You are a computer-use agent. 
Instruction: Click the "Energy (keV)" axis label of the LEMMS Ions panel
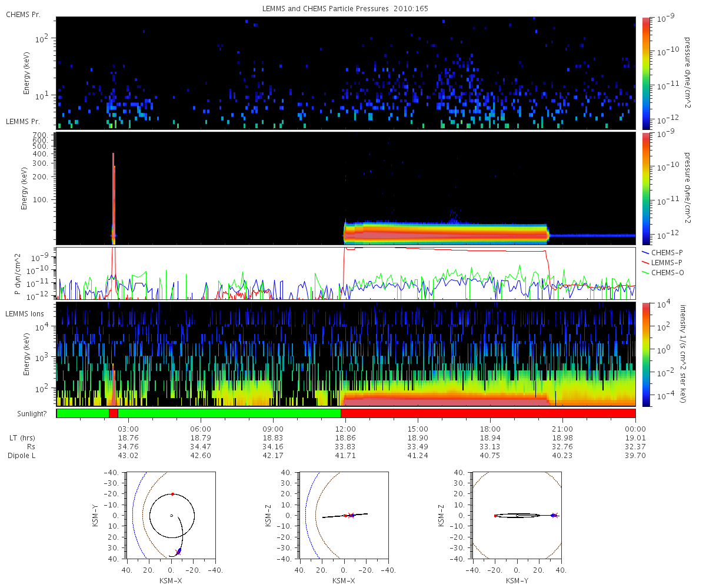tap(26, 354)
